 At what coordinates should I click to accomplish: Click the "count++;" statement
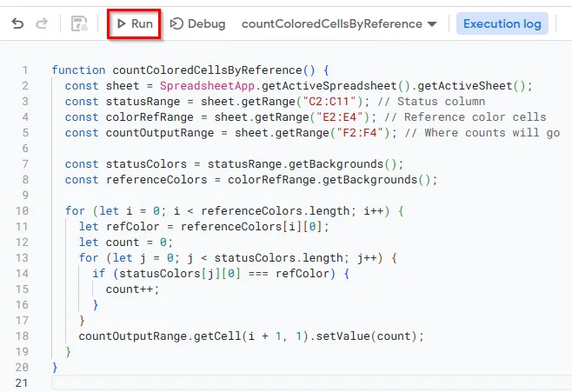133,289
